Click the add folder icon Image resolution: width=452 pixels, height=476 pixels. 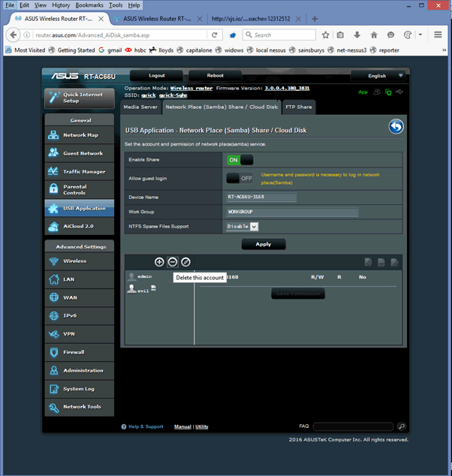point(368,262)
